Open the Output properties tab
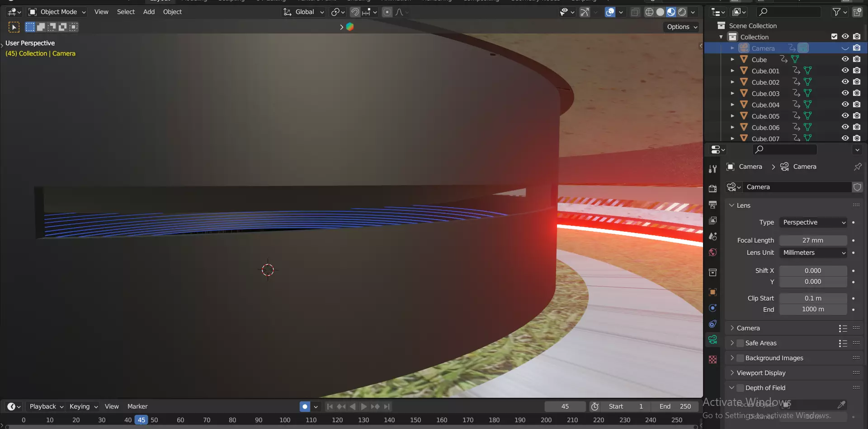The width and height of the screenshot is (868, 429). click(713, 205)
